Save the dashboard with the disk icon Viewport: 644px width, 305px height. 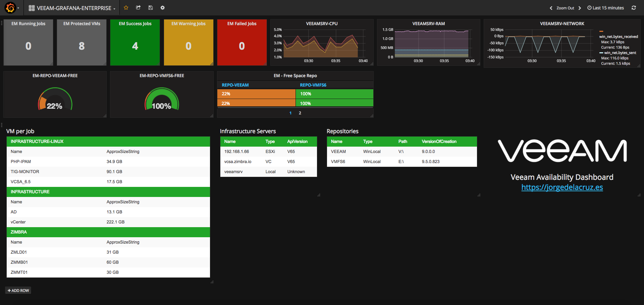tap(150, 8)
